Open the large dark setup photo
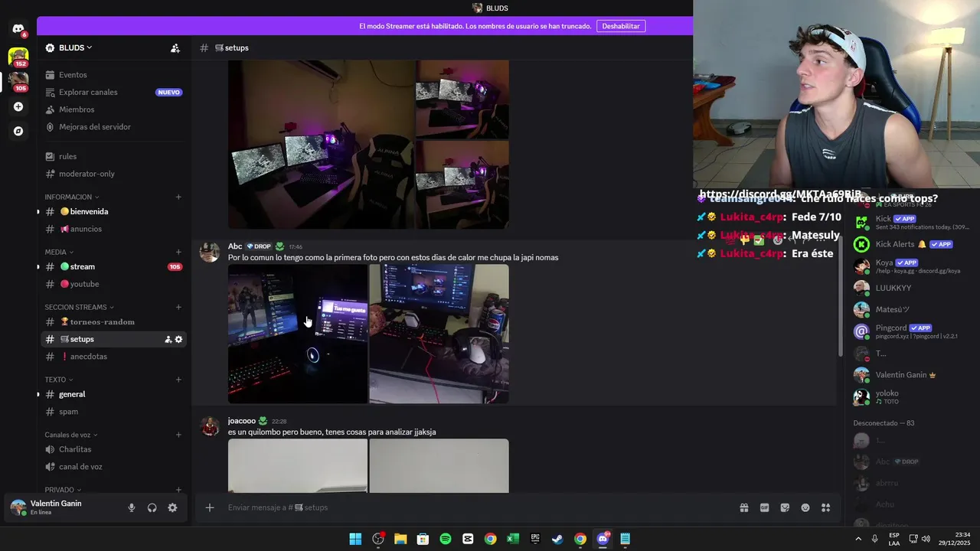Screen dimensions: 980x551 pyautogui.click(x=322, y=145)
